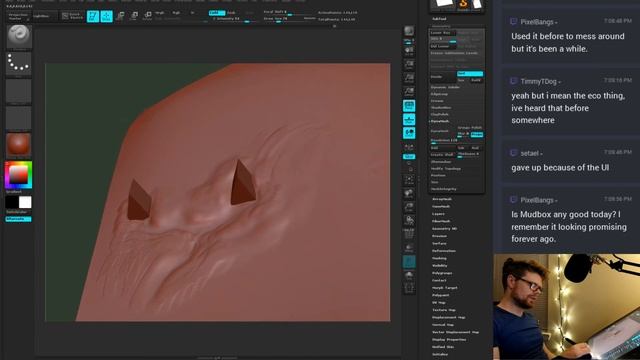Open the Deformation palette section
This screenshot has width=640, height=360.
coord(444,251)
